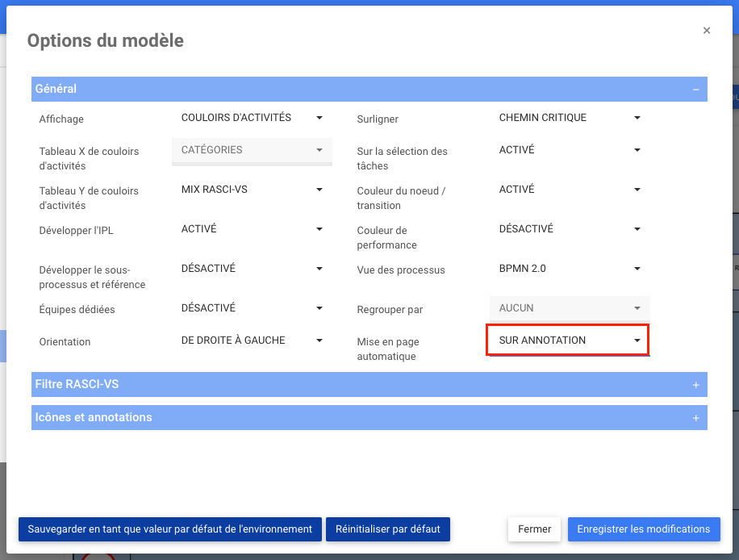Open Mise en page automatique dropdown

tap(570, 341)
